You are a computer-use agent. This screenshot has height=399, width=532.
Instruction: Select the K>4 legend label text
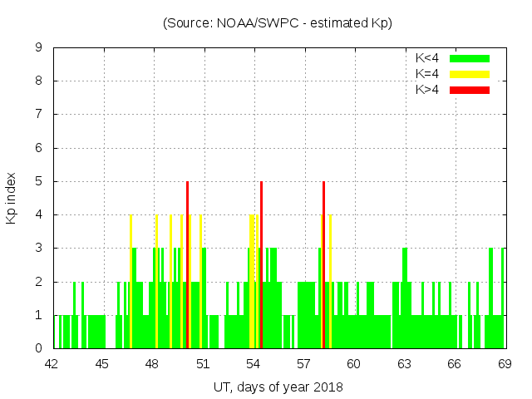coord(427,90)
